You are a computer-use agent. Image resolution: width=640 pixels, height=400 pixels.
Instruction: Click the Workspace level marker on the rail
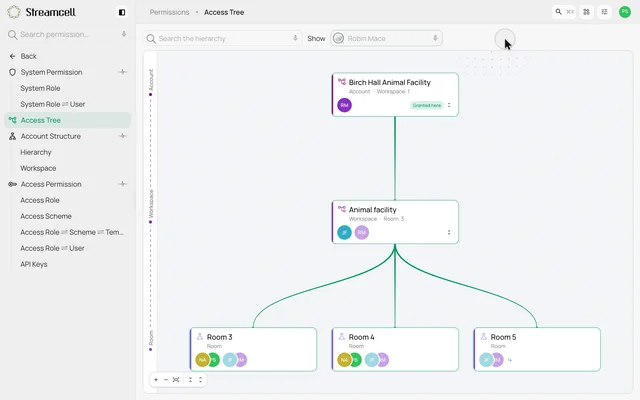[151, 222]
